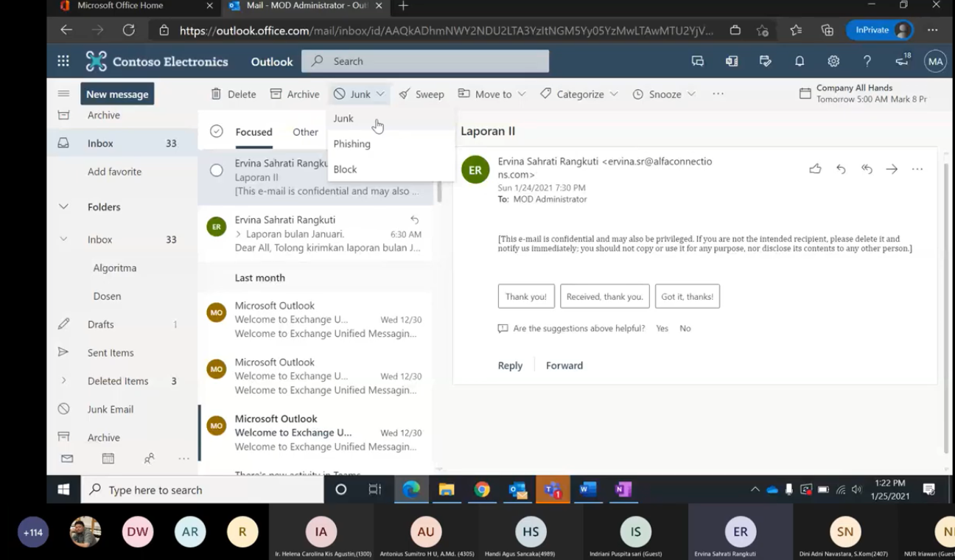This screenshot has height=560, width=955.
Task: Collapse the Folders section chevron
Action: click(63, 207)
